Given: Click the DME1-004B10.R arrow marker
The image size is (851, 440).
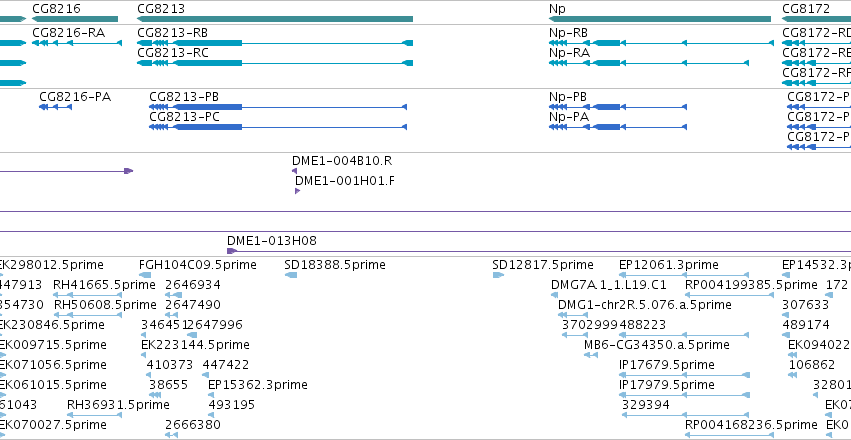Looking at the screenshot, I should coord(295,171).
